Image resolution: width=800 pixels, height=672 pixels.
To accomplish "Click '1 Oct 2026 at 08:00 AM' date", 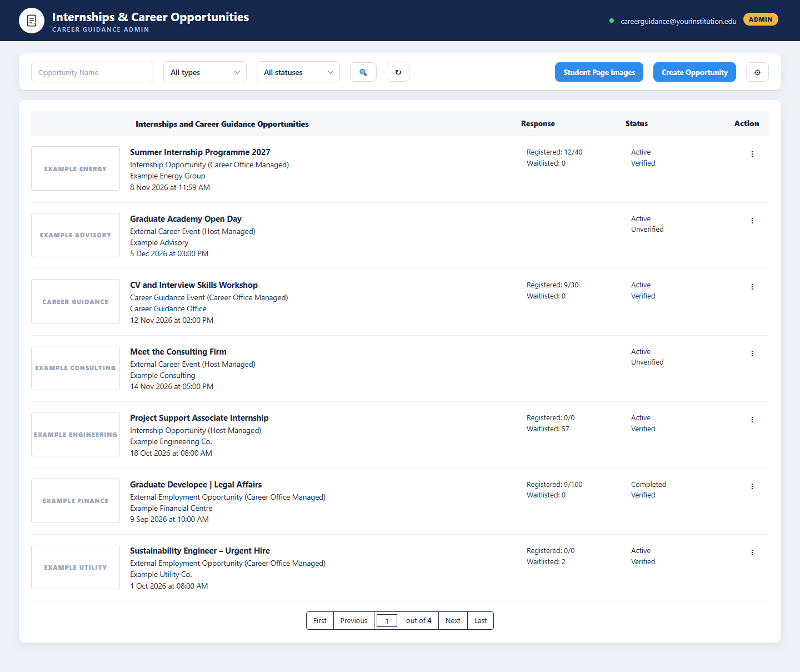I will (x=169, y=586).
